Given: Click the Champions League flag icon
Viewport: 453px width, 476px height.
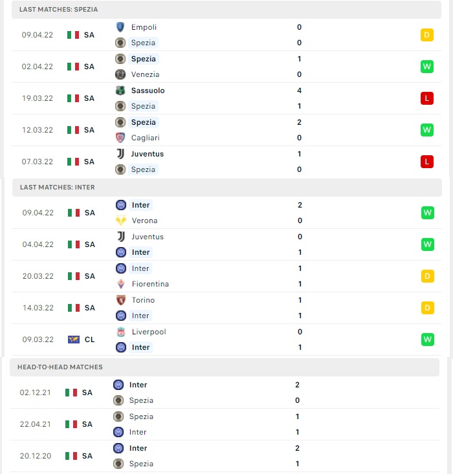Looking at the screenshot, I should (x=74, y=340).
